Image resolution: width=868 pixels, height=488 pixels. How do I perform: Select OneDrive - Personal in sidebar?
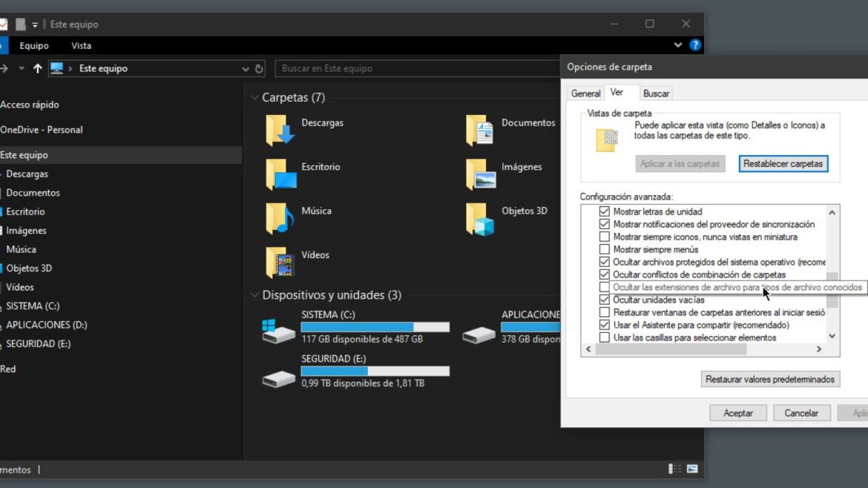(42, 130)
